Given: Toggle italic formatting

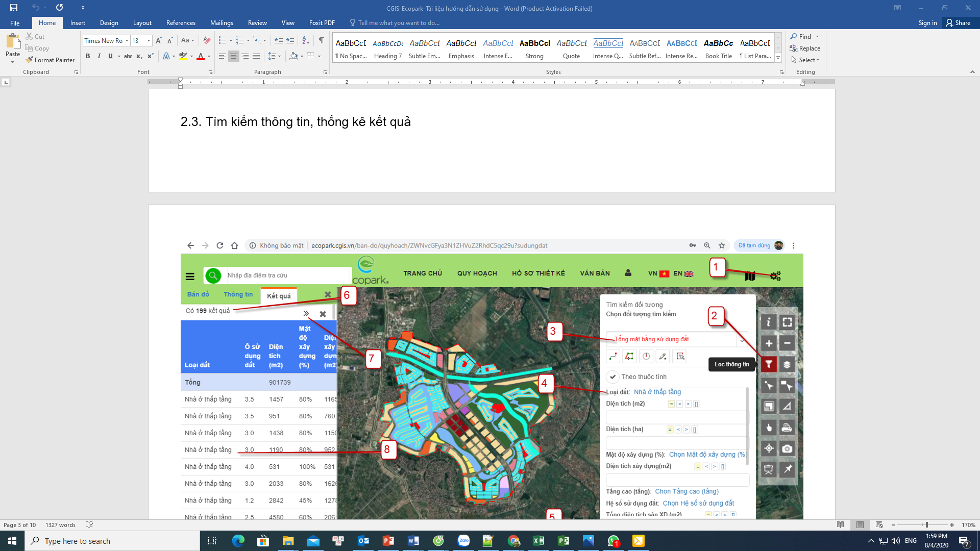Looking at the screenshot, I should pyautogui.click(x=99, y=56).
